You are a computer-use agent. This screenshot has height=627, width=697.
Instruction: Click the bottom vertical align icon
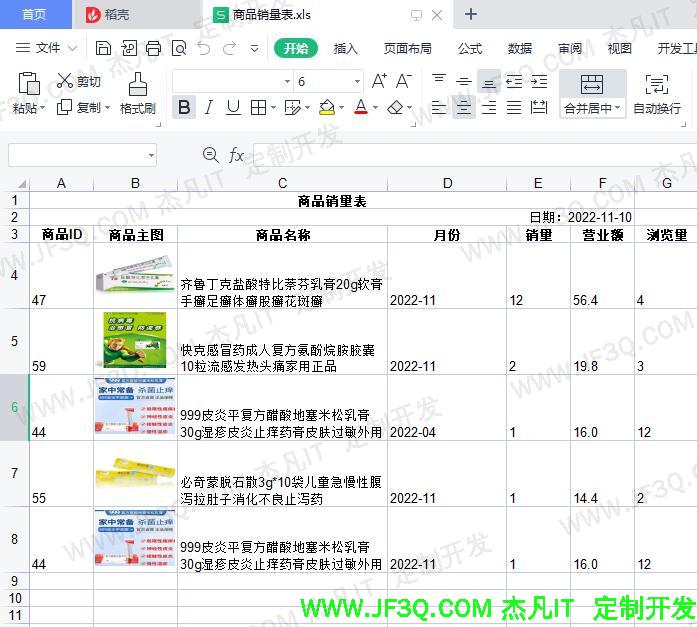click(489, 81)
